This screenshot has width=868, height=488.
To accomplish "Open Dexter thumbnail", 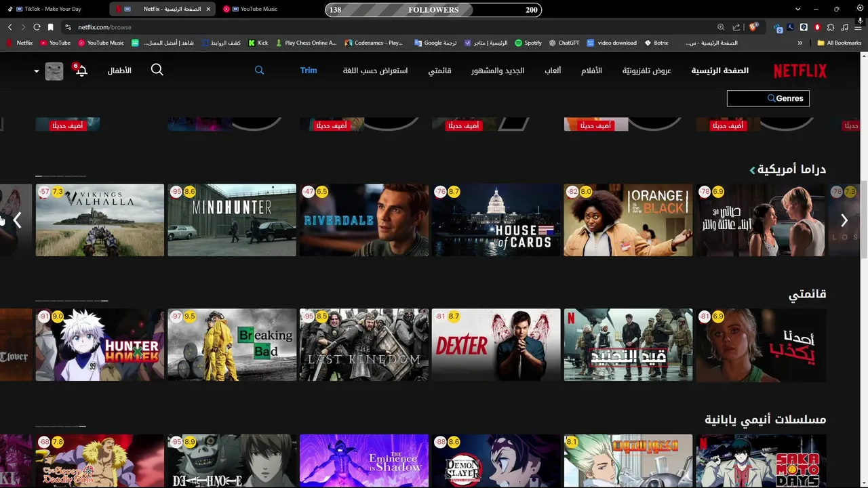I will (496, 345).
